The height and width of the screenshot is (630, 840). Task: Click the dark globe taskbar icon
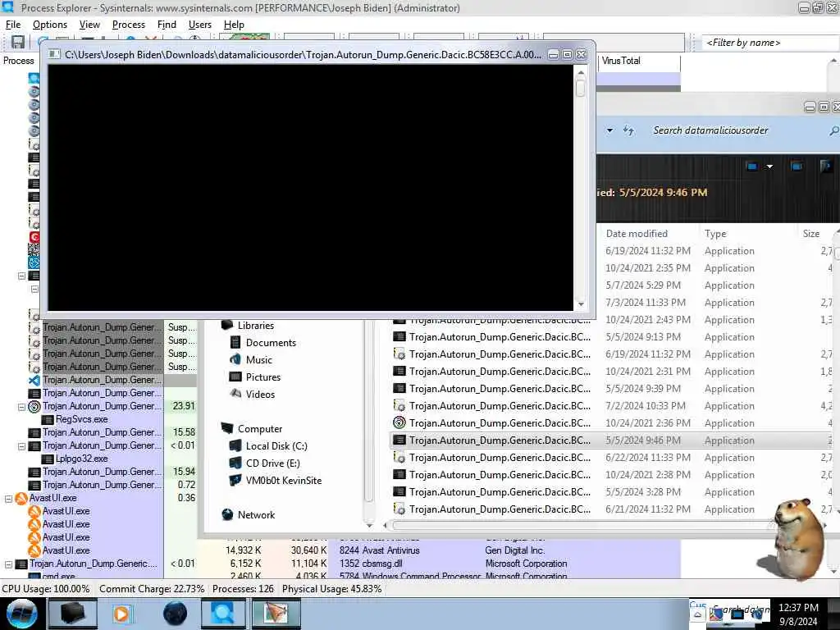(x=175, y=614)
